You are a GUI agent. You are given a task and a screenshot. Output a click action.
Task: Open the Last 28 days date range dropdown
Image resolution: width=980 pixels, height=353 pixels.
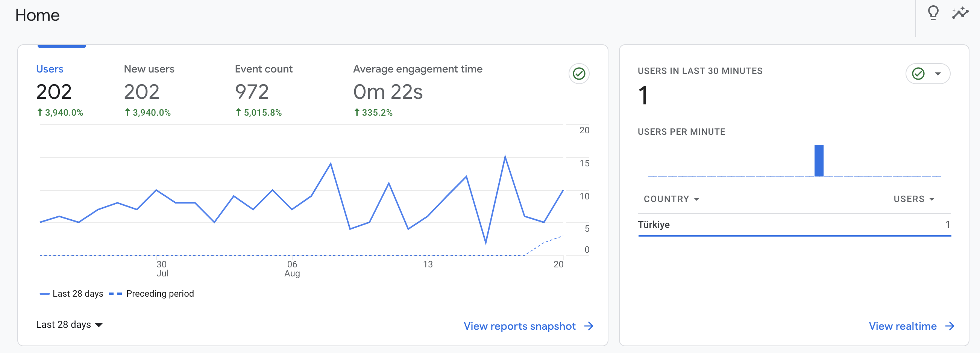point(69,324)
